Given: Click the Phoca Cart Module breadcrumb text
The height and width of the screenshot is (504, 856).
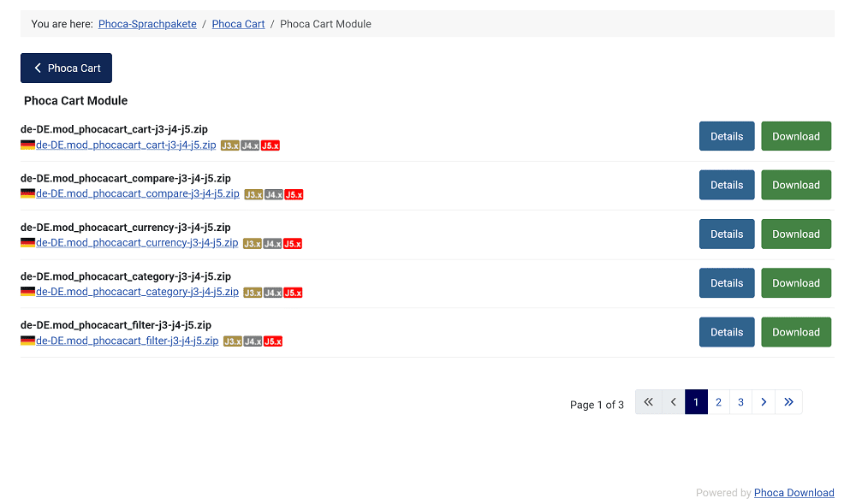Looking at the screenshot, I should [325, 24].
